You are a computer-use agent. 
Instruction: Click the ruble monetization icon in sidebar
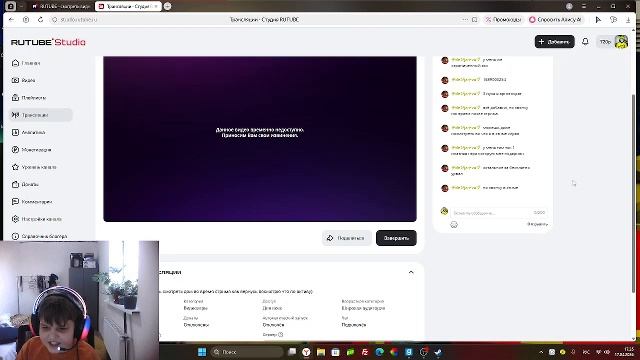click(x=16, y=150)
